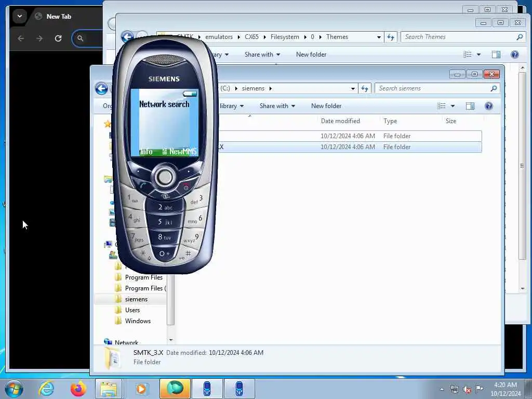Viewport: 532px width, 399px height.
Task: Toggle the preview pane in the siemens window
Action: pyautogui.click(x=470, y=106)
